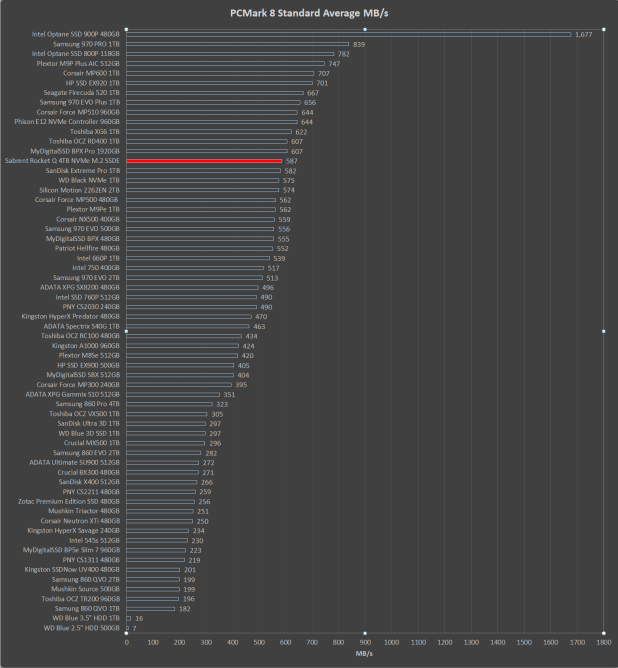The height and width of the screenshot is (668, 618).
Task: Select the 747 data value label
Action: pyautogui.click(x=334, y=64)
